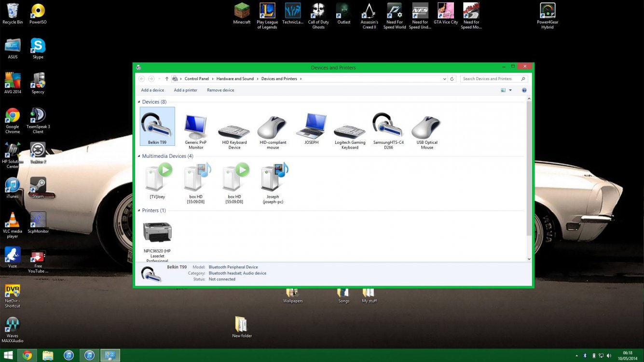The height and width of the screenshot is (362, 644).
Task: Open File Explorer from the taskbar
Action: 48,356
